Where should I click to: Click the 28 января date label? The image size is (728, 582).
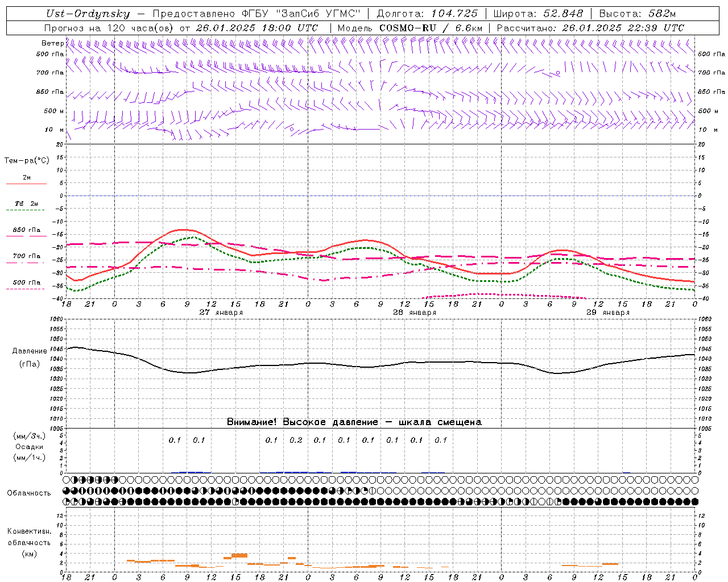415,313
